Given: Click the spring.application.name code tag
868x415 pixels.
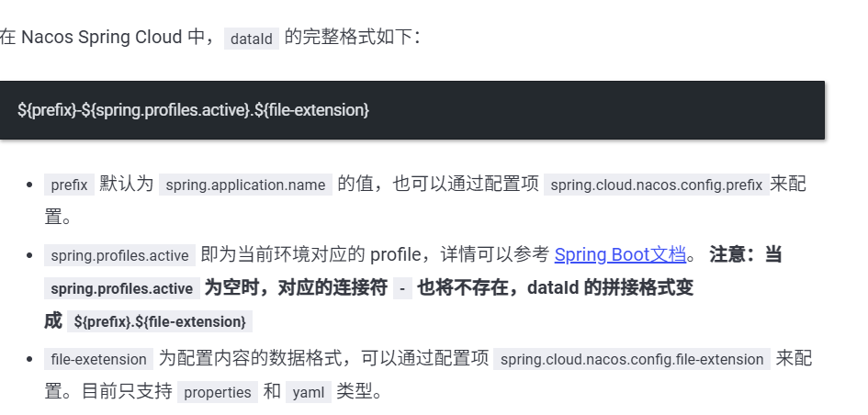Looking at the screenshot, I should tap(245, 185).
